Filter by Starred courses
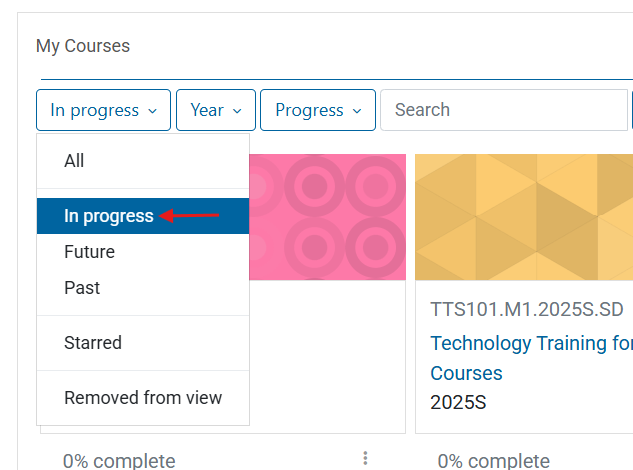Screen dimensions: 633x470 click(93, 343)
